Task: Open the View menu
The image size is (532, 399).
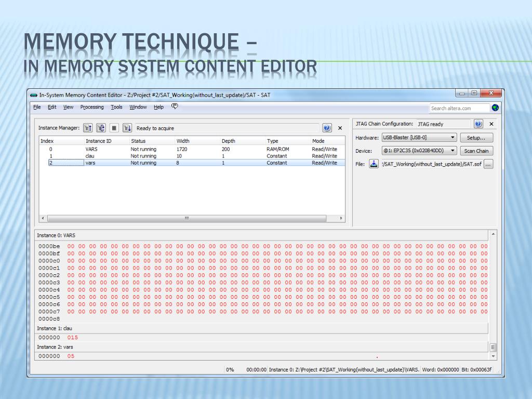Action: click(68, 107)
